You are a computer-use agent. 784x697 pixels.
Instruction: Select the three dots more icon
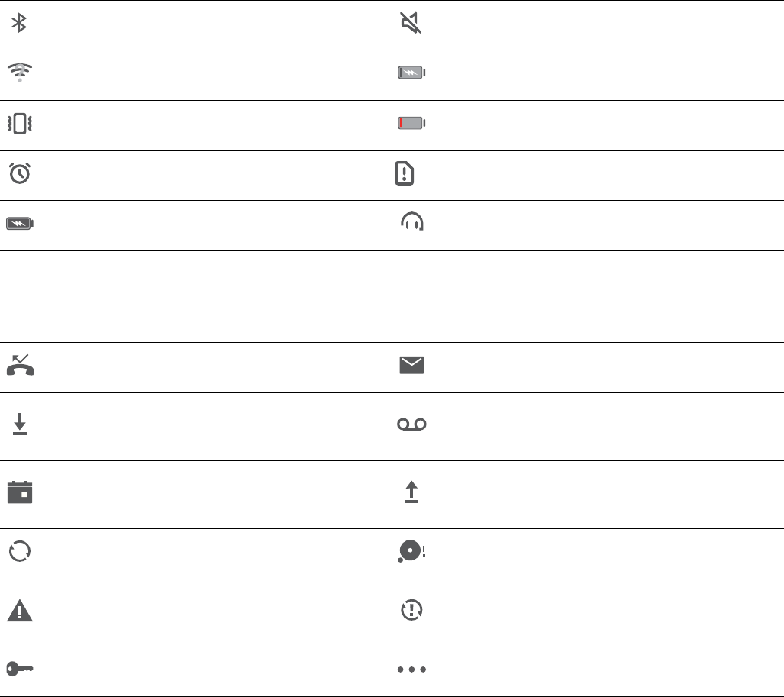(411, 670)
